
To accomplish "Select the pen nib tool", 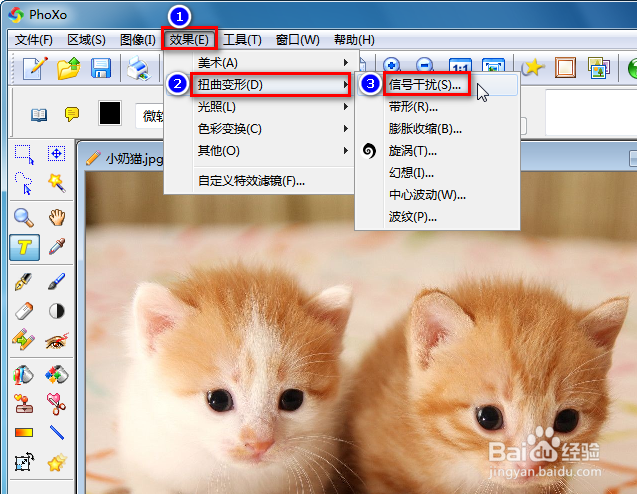I will 24,282.
